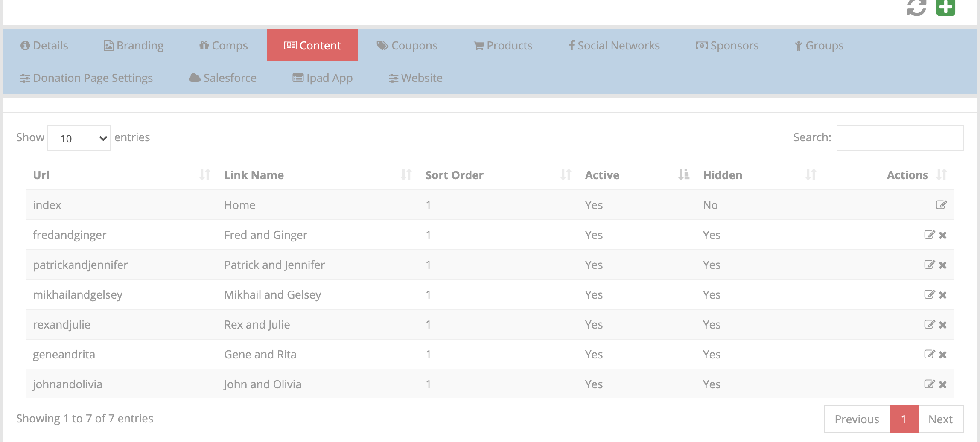980x442 pixels.
Task: Click the refresh arrows icon
Action: tap(916, 7)
